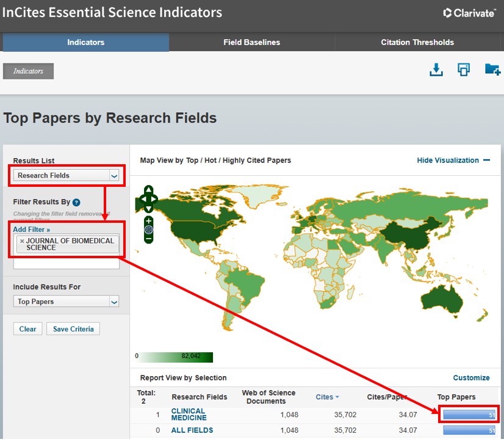Click the Customize link
Viewport: 504px width, 442px height.
point(471,378)
